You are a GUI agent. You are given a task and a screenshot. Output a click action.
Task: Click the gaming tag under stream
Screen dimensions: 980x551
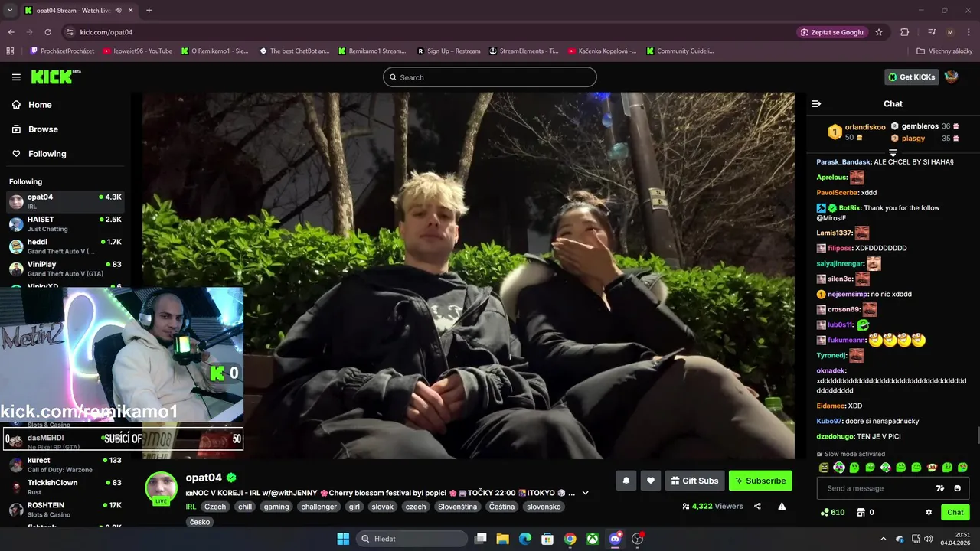(x=276, y=507)
